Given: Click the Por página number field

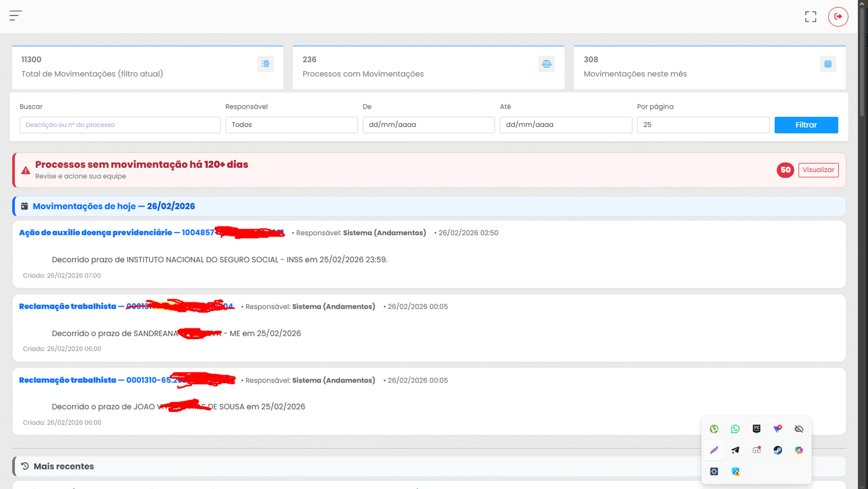Looking at the screenshot, I should point(703,125).
